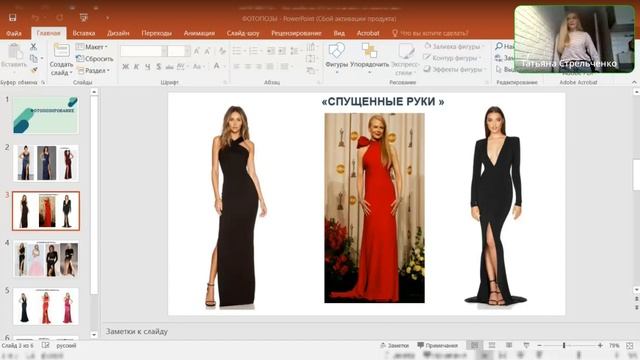Toggle text shadow S
This screenshot has width=640, height=360.
point(158,67)
